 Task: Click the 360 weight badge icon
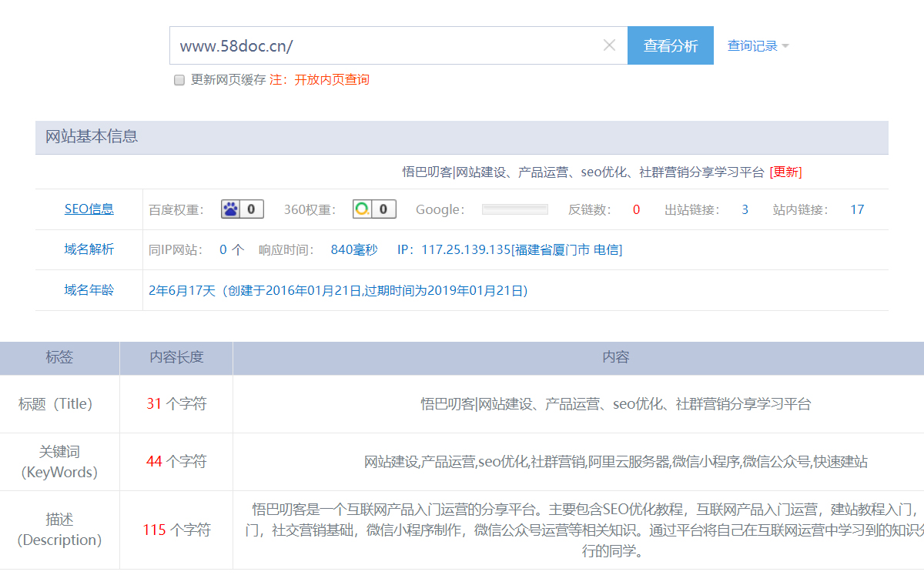click(x=375, y=209)
